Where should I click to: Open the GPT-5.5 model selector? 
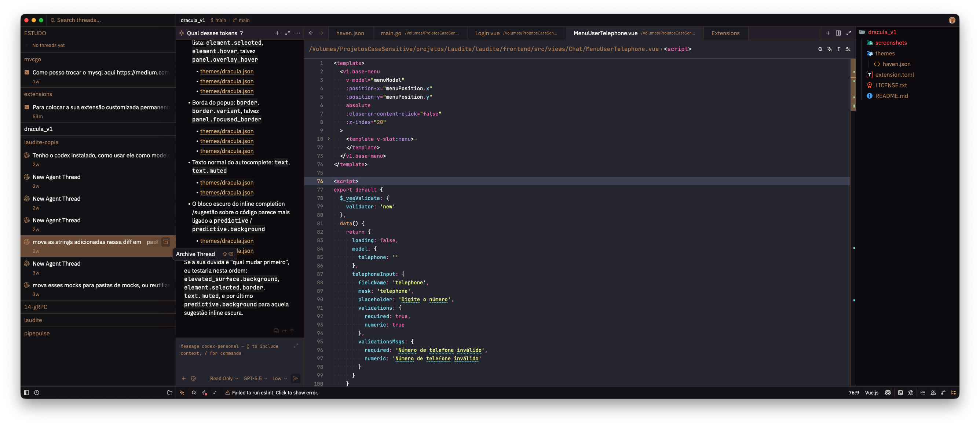tap(255, 378)
